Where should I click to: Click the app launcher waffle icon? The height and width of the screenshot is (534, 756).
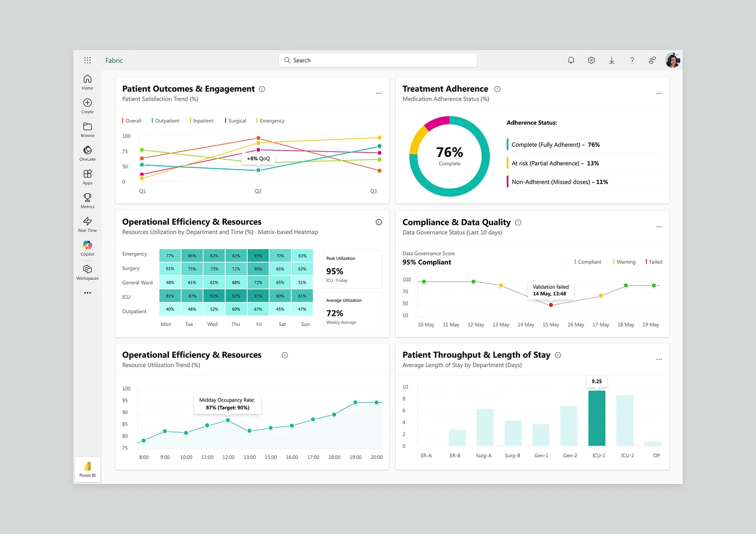coord(87,60)
